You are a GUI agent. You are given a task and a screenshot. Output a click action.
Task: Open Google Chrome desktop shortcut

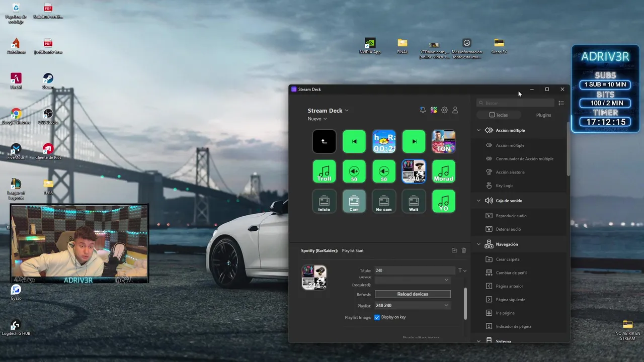tap(16, 116)
